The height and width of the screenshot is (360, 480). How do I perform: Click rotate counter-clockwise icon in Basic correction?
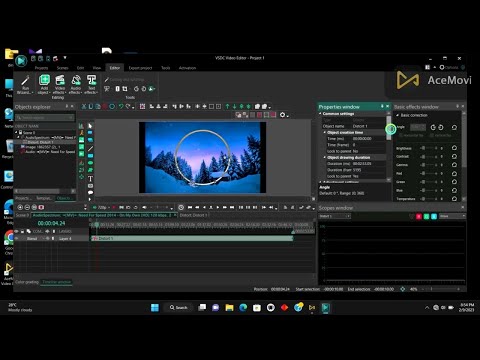[441, 127]
